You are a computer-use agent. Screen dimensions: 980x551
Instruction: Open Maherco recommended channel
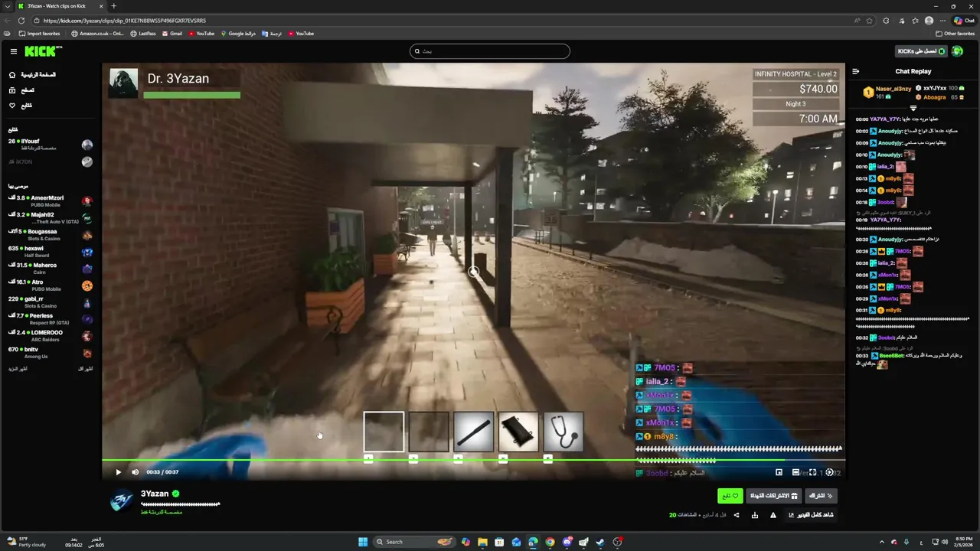click(50, 268)
